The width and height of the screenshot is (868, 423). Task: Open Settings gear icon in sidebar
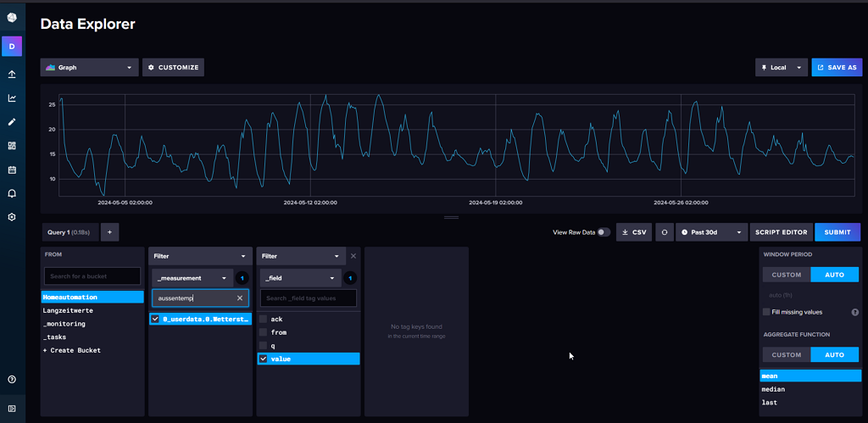(x=12, y=217)
